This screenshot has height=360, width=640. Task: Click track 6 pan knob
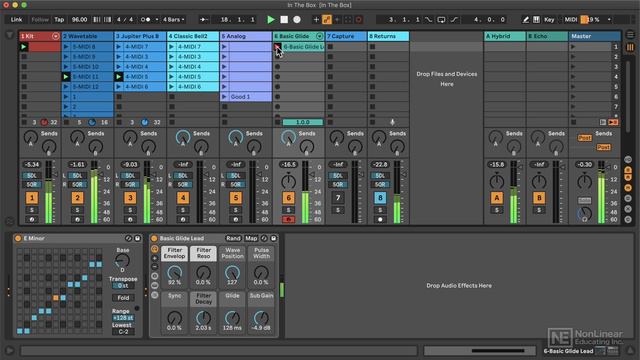[x=289, y=181]
